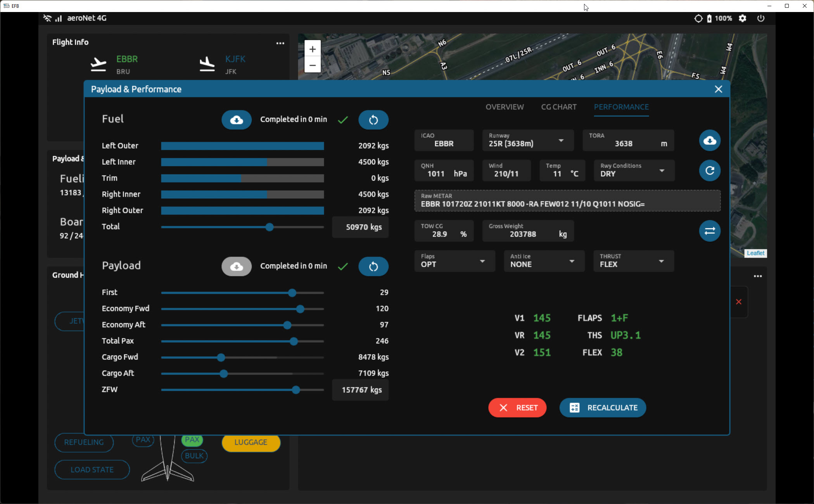Reset payload using its circular arrow icon
Screen dimensions: 814x504
point(373,266)
